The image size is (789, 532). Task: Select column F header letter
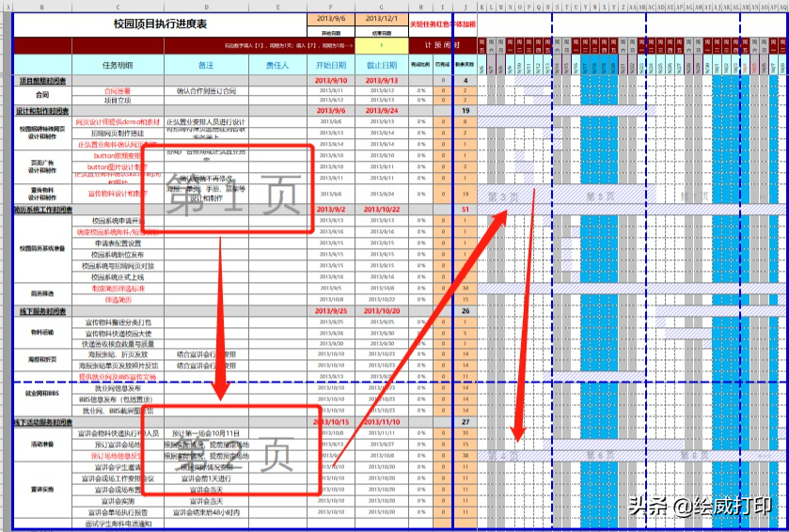click(331, 8)
